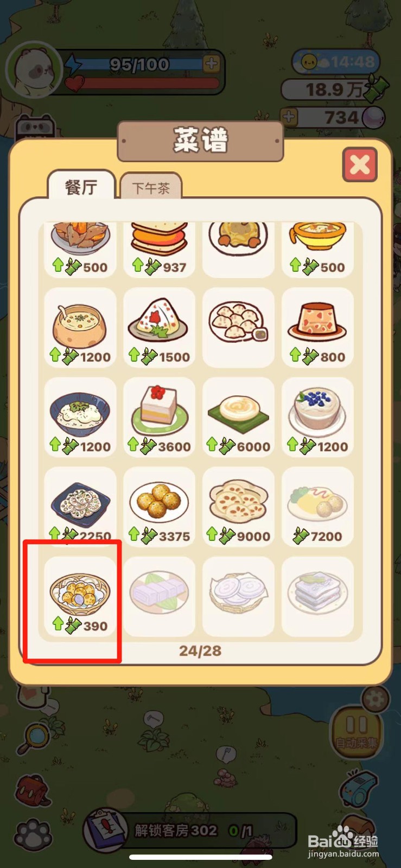Open the locked purple cake recipe
Viewport: 401px width, 868px height.
[x=159, y=596]
